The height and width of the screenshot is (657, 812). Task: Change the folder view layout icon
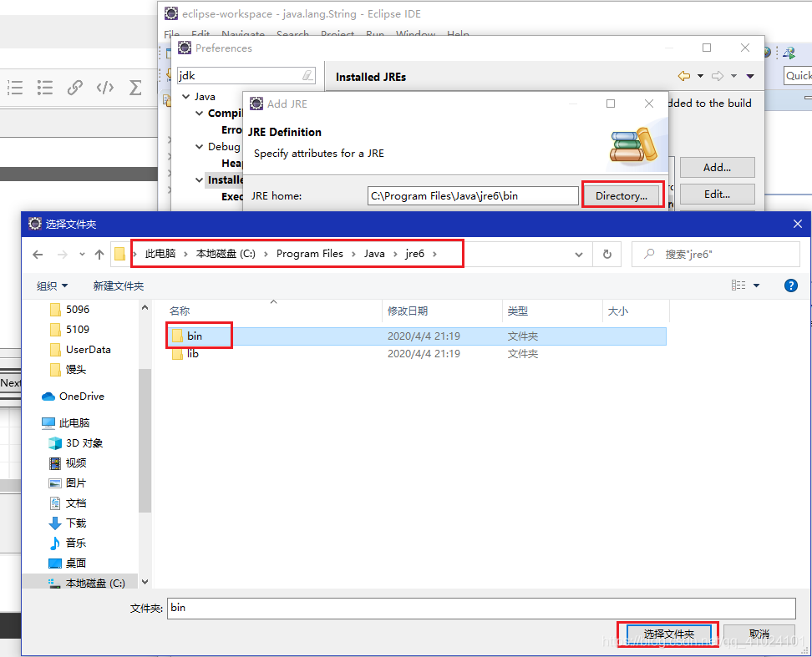pos(738,285)
